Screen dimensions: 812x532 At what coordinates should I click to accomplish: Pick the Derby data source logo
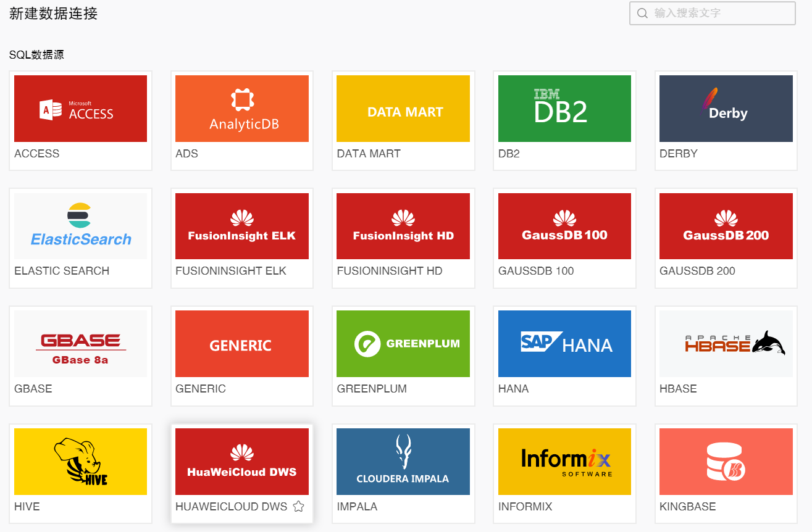(726, 109)
